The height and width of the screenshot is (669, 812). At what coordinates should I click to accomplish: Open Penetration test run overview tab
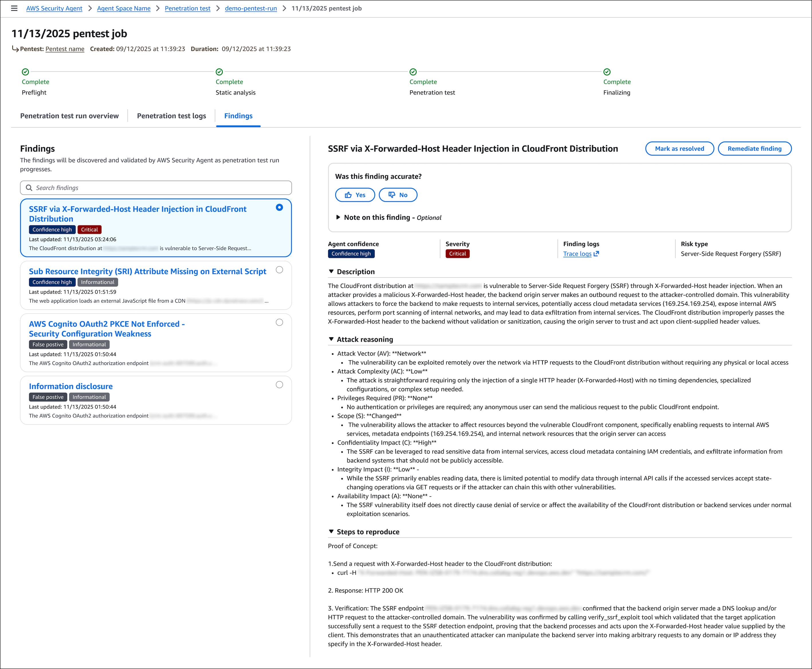(69, 116)
